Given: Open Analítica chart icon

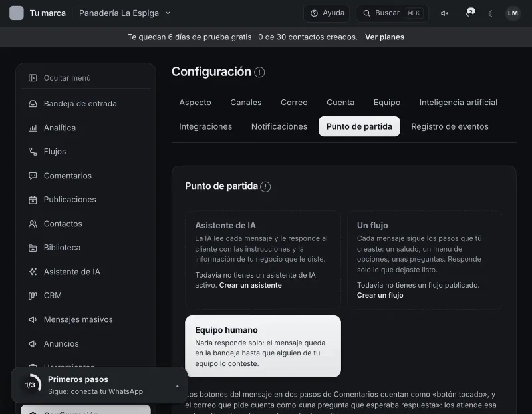Looking at the screenshot, I should 33,128.
